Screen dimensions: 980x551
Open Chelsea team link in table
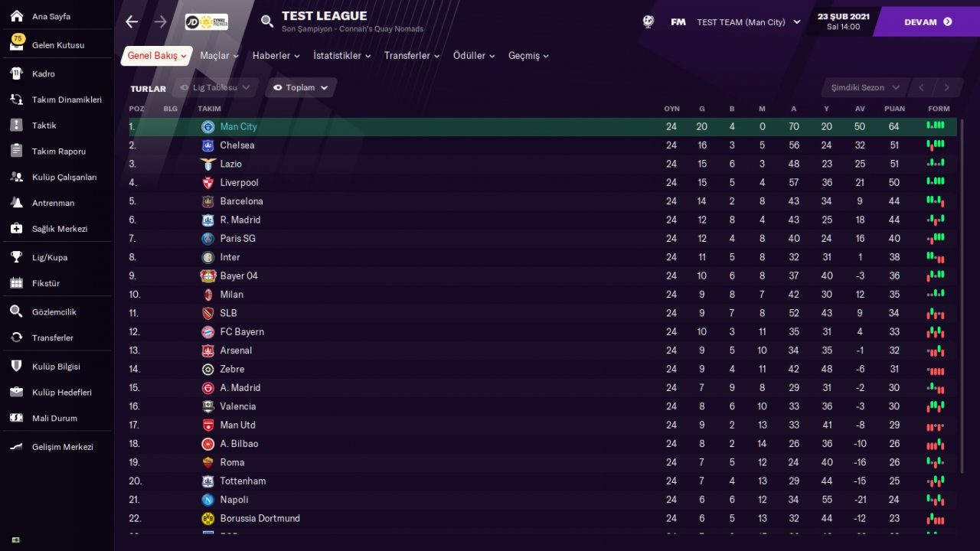pos(237,145)
